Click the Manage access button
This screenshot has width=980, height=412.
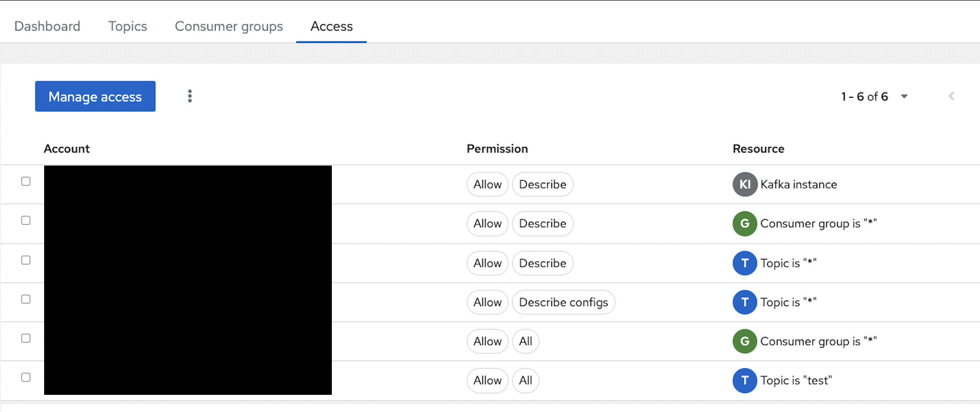pos(95,96)
